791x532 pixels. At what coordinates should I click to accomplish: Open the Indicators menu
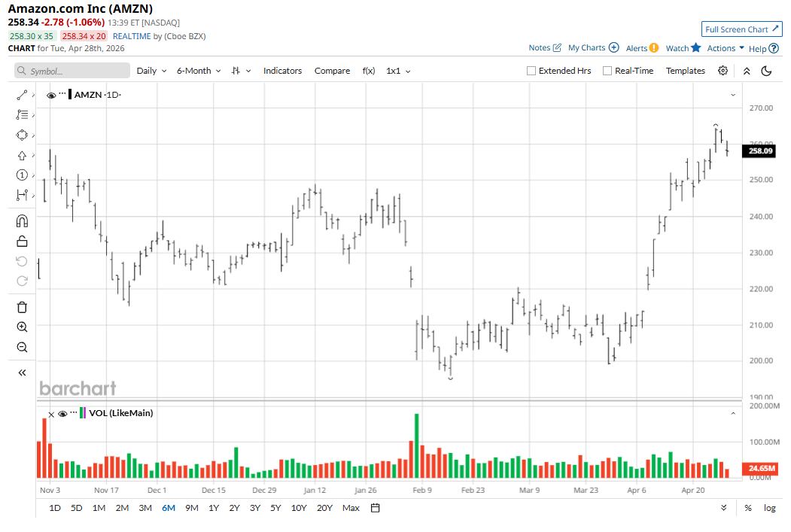click(x=282, y=71)
